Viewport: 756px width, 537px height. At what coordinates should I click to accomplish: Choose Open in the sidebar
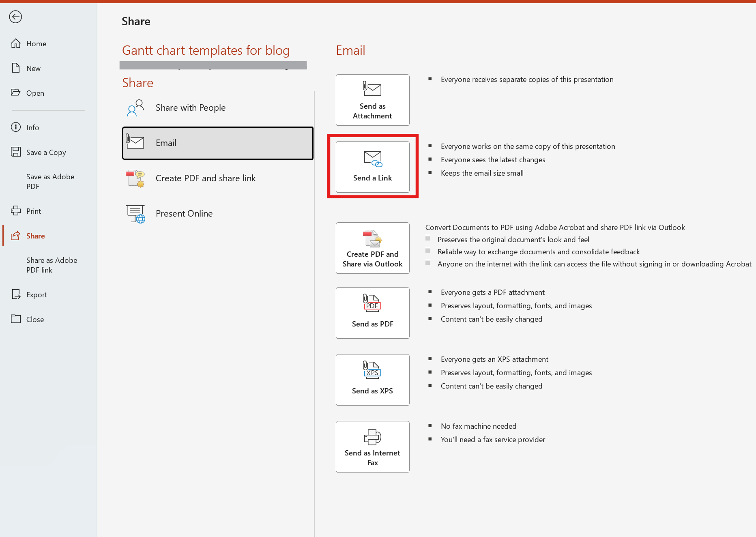click(35, 93)
